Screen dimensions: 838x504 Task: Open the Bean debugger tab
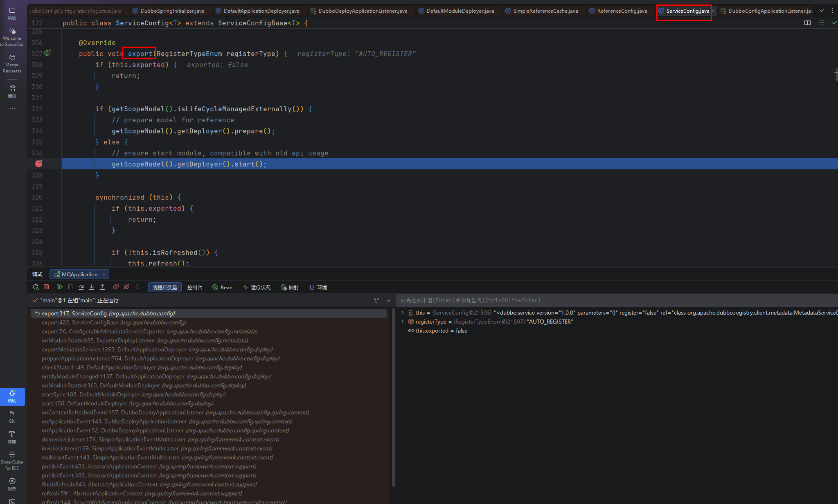tap(223, 288)
